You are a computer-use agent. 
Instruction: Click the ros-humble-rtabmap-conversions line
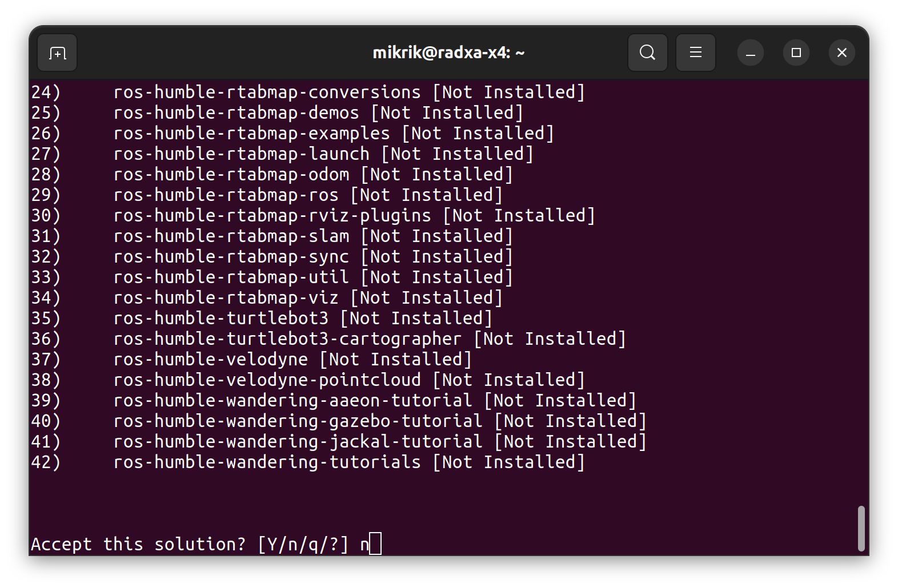[x=267, y=92]
